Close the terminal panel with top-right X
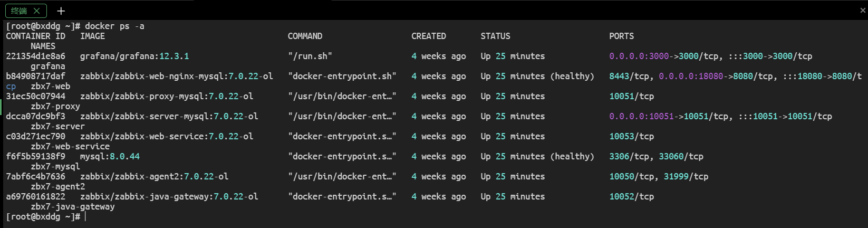This screenshot has height=228, width=868. [863, 11]
